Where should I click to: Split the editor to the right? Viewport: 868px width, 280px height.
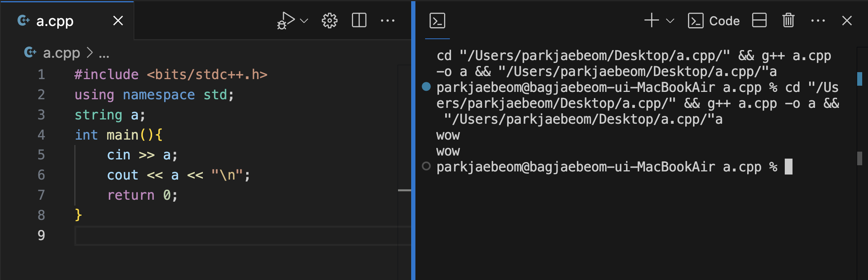tap(359, 21)
